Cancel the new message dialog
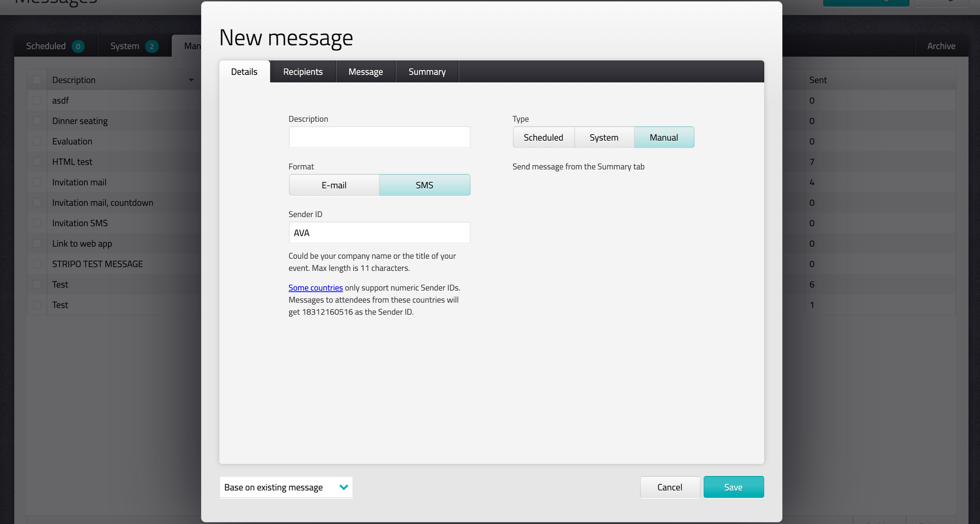Image resolution: width=980 pixels, height=524 pixels. click(x=669, y=487)
